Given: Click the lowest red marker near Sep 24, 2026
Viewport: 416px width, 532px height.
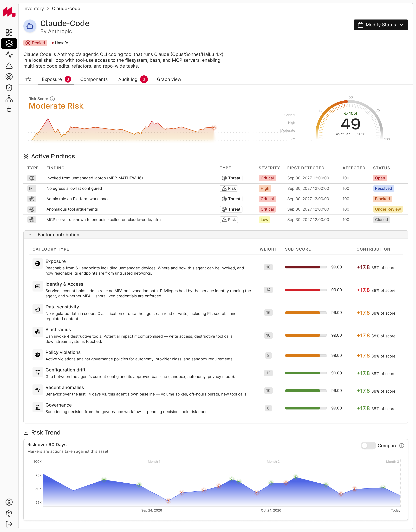Looking at the screenshot, I should [168, 501].
